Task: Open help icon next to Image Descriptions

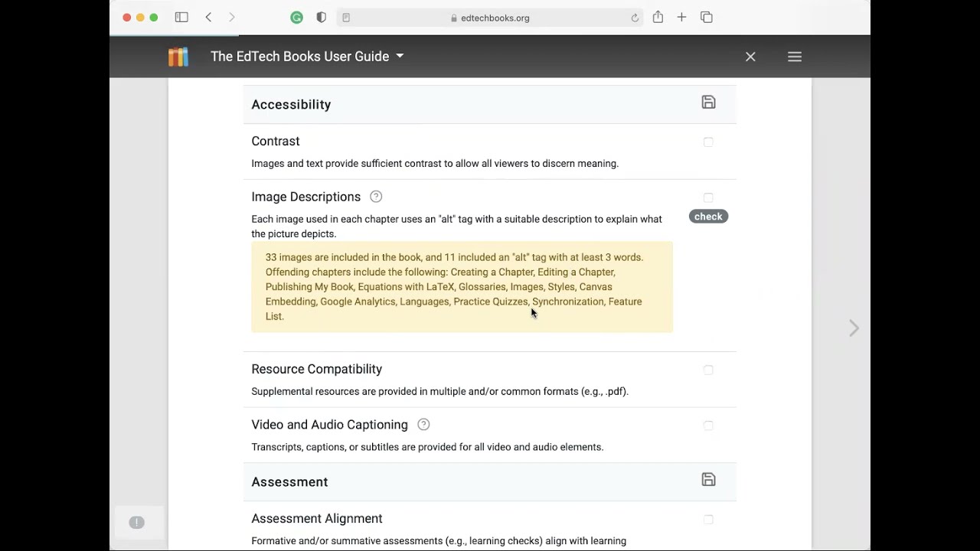Action: (376, 197)
